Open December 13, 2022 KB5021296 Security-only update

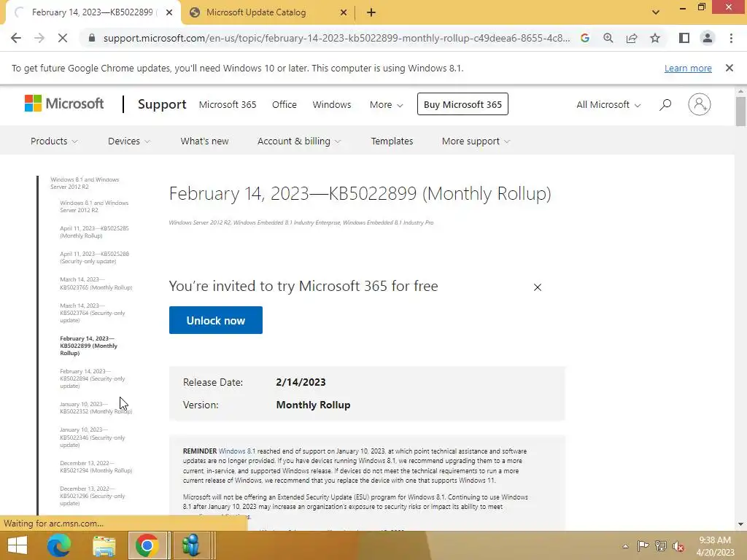pyautogui.click(x=93, y=496)
